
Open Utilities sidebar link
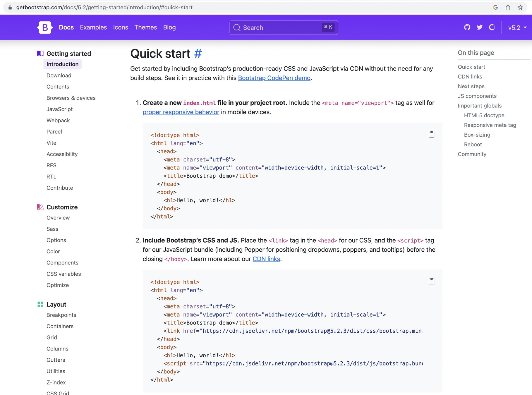point(56,371)
